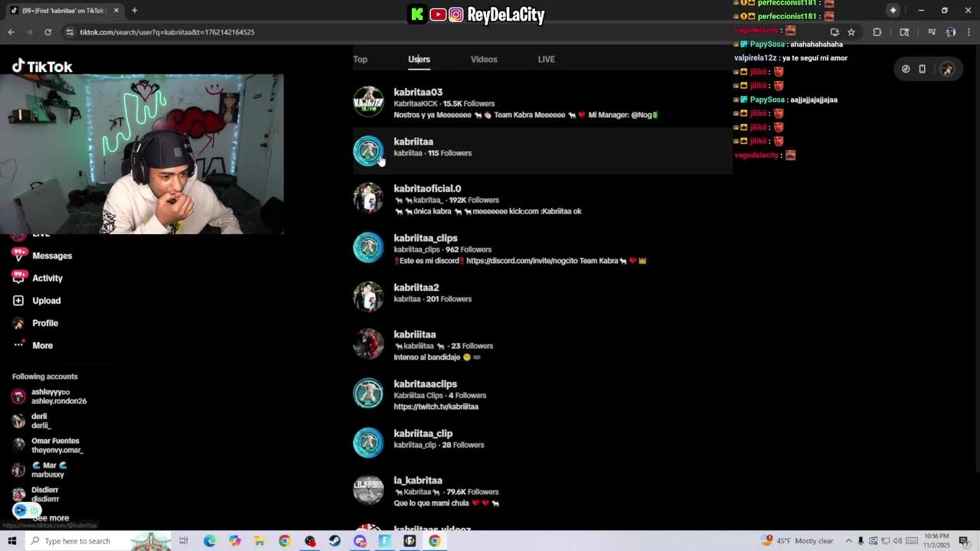
Task: Open Task View on the taskbar
Action: pos(184,541)
